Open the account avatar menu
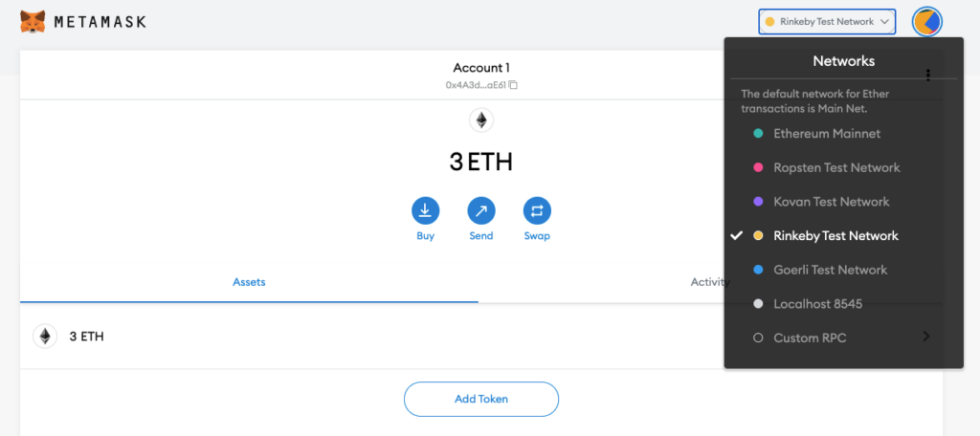 pos(926,22)
